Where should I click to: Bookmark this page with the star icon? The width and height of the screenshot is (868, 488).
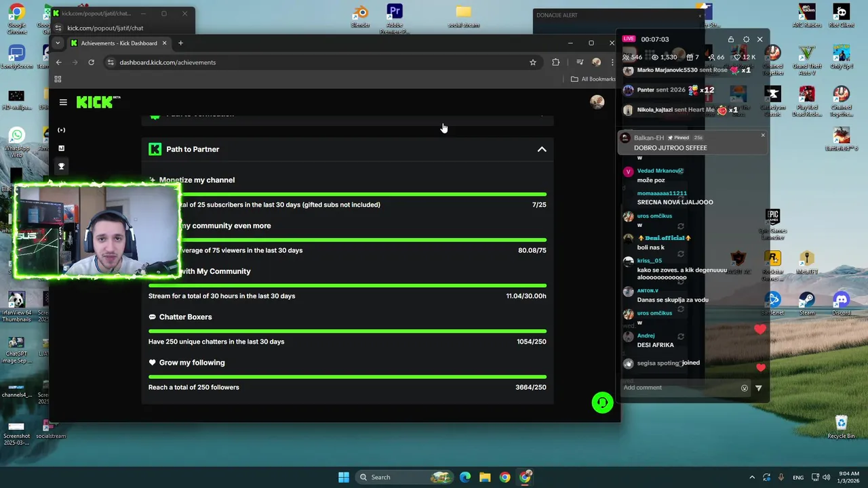point(533,62)
